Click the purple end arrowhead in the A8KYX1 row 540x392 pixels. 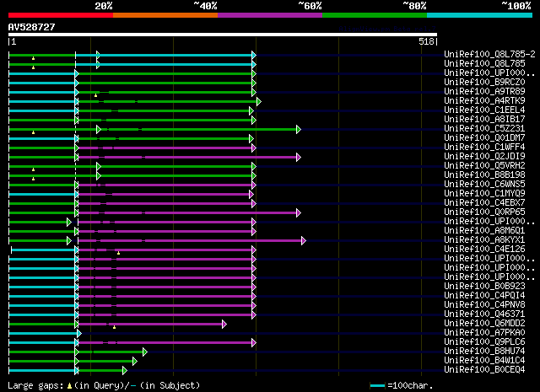click(x=304, y=240)
